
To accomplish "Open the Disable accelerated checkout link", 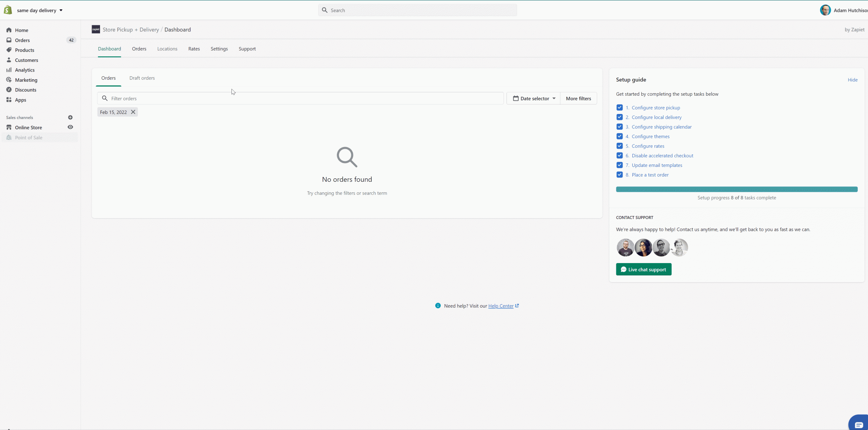I will 662,155.
